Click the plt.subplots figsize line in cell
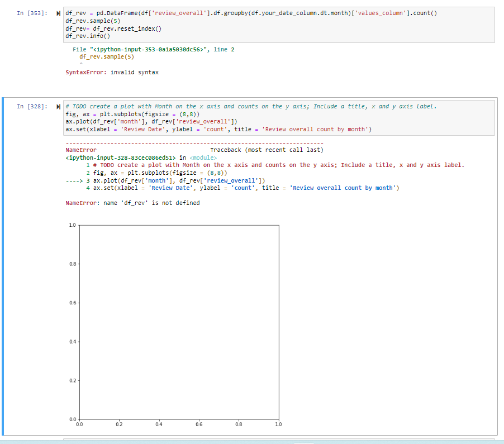504x444 pixels. [x=132, y=114]
